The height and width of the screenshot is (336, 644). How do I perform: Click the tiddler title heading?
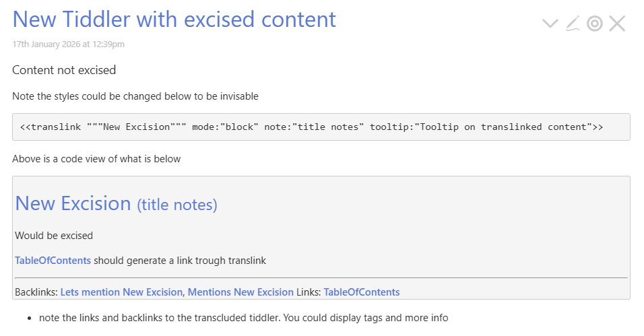click(x=174, y=20)
